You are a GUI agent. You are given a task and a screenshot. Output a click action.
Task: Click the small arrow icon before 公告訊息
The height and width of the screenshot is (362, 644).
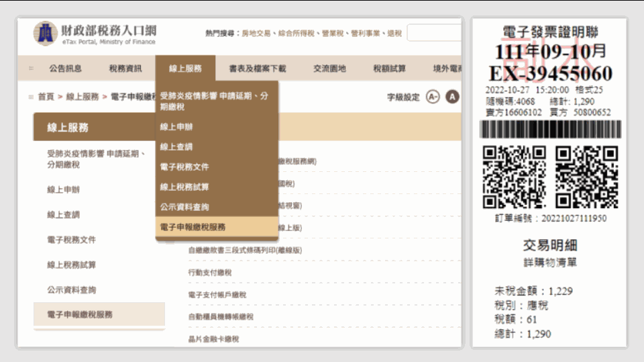(32, 69)
